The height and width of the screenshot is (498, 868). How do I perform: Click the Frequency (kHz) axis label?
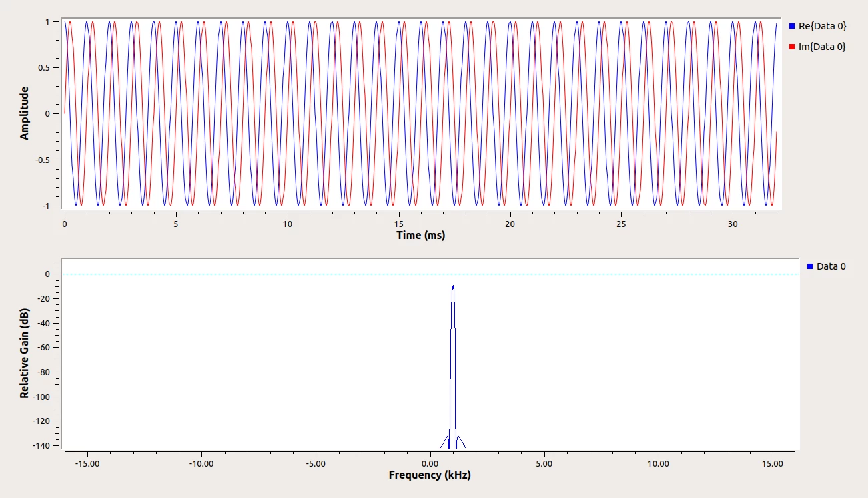pyautogui.click(x=430, y=475)
